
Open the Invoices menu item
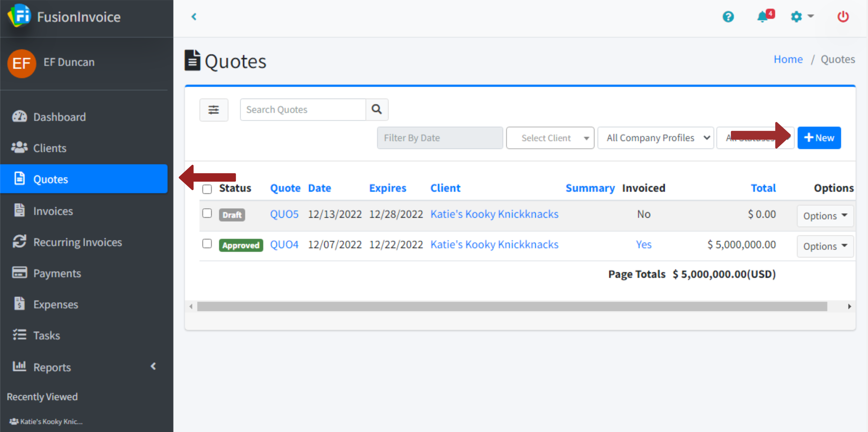(53, 211)
